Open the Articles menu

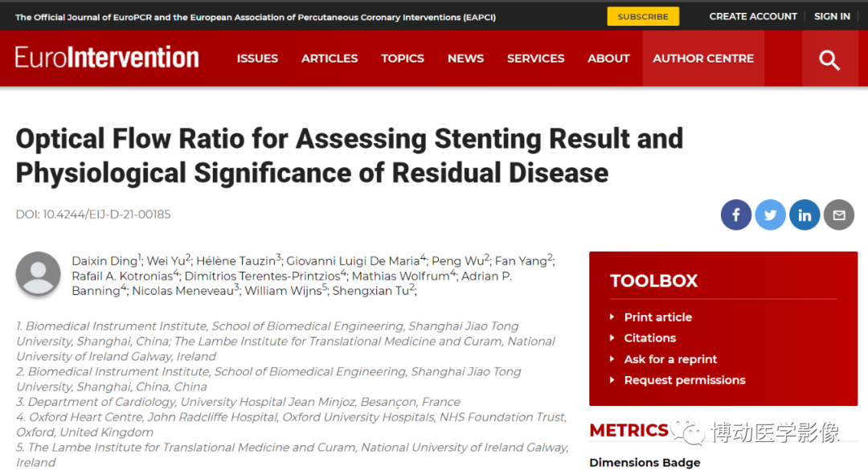pyautogui.click(x=330, y=59)
